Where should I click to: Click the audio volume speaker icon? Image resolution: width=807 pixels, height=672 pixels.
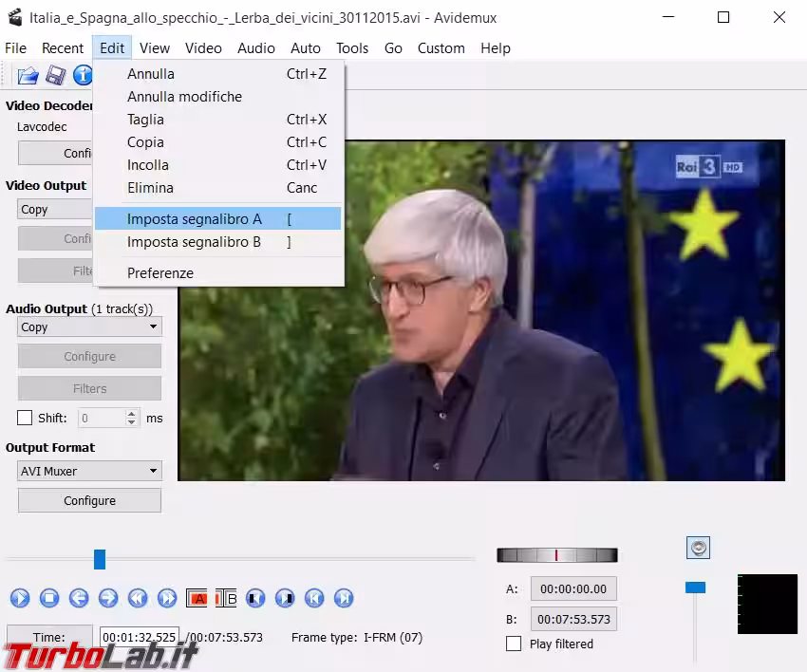point(698,548)
